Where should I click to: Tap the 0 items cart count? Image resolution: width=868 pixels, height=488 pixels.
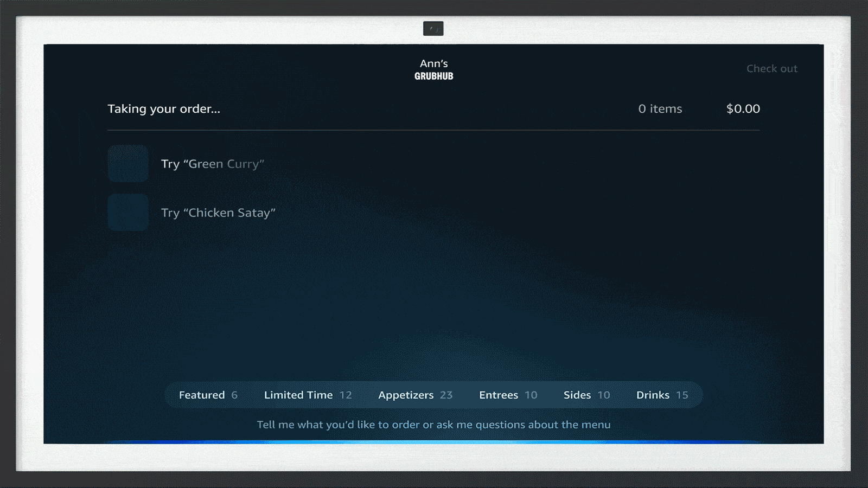(660, 109)
